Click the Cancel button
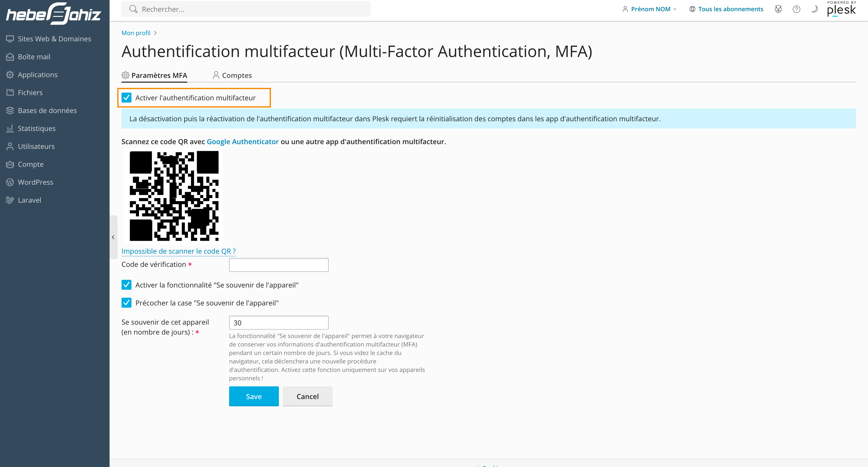 click(x=308, y=396)
